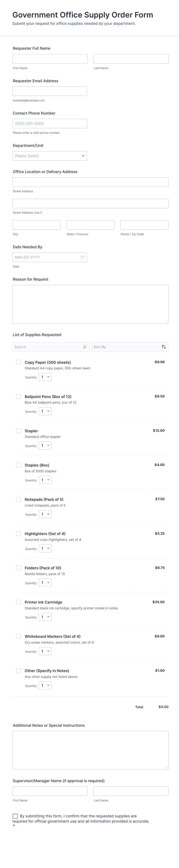Expand the Notepads quantity selector
The image size is (179, 868).
tap(45, 514)
